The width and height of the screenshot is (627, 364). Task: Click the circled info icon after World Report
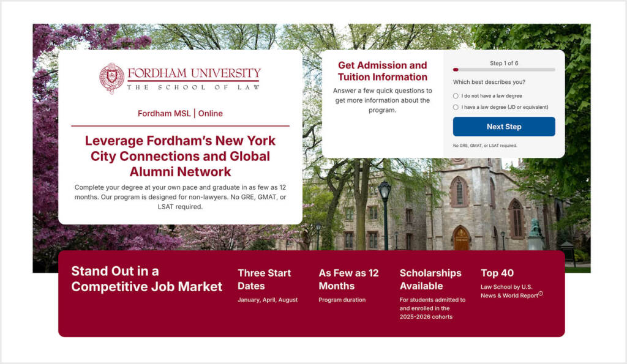(x=540, y=294)
